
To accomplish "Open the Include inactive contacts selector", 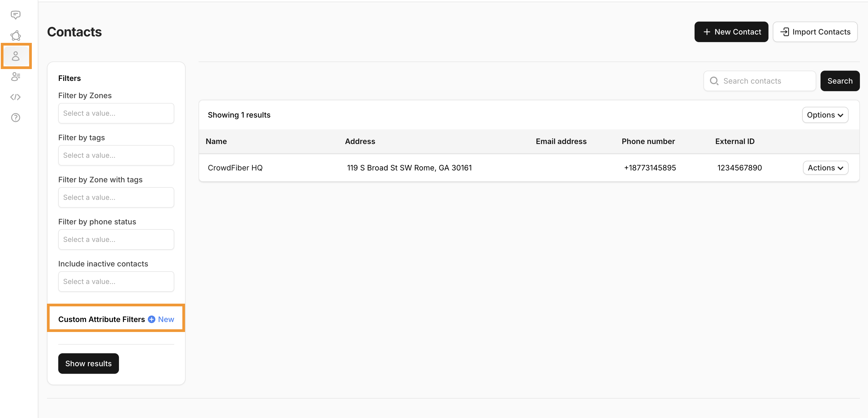I will 116,282.
